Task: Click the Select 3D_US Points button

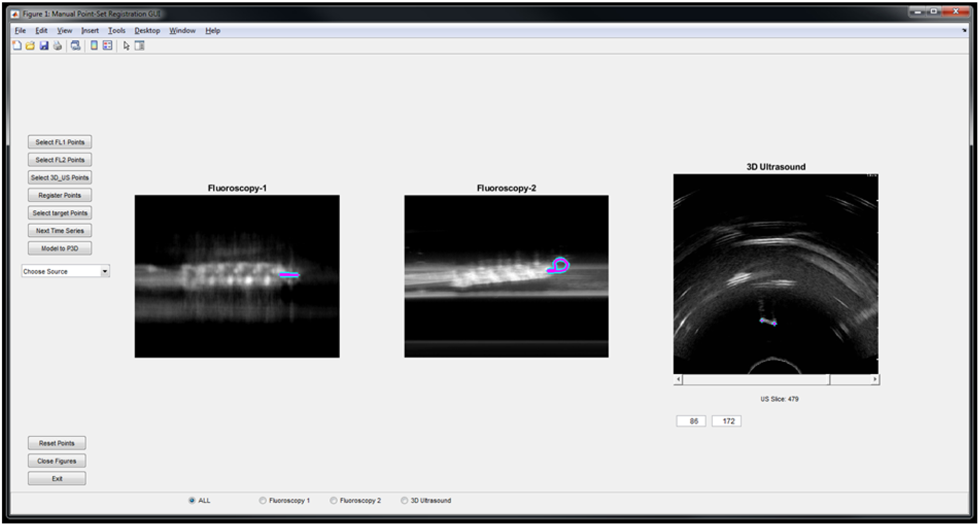Action: [60, 178]
